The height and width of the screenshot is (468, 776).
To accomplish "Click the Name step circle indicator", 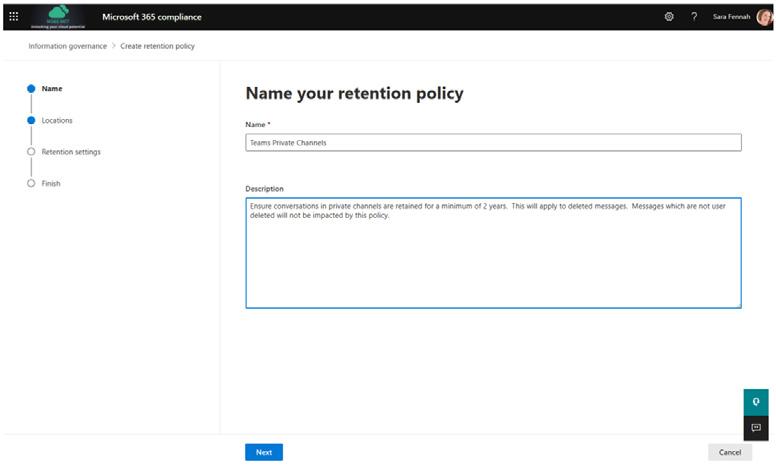I will pos(31,89).
